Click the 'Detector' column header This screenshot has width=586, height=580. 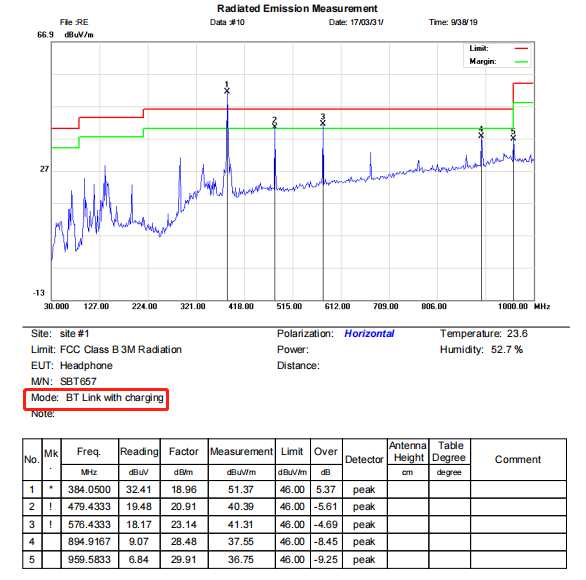(364, 460)
